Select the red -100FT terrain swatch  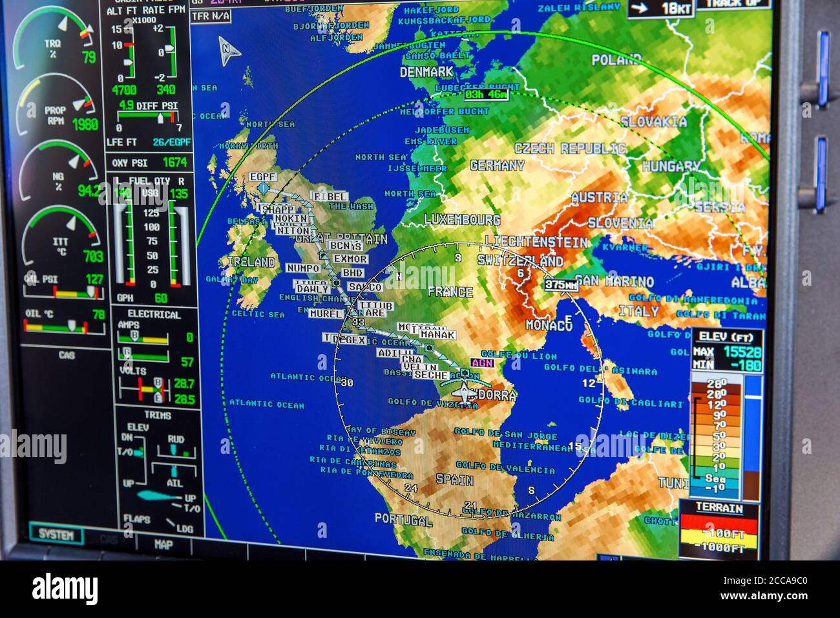[x=717, y=524]
